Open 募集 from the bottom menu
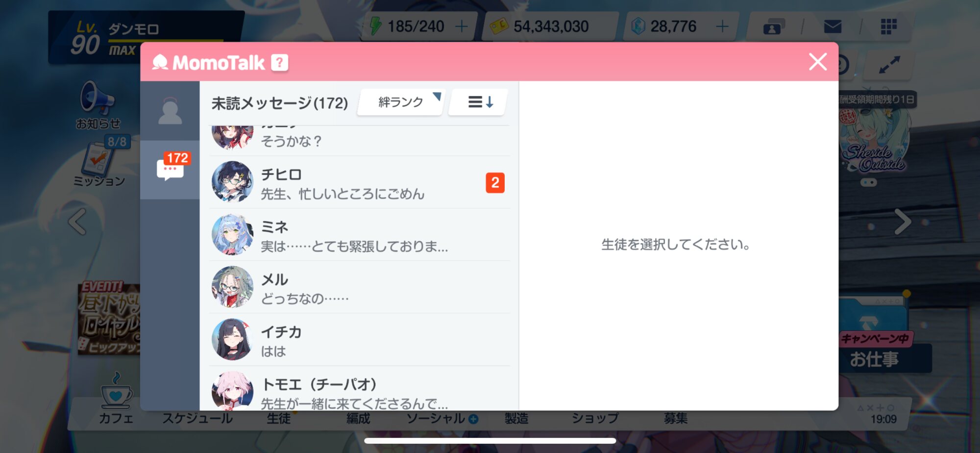This screenshot has height=453, width=980. [676, 418]
